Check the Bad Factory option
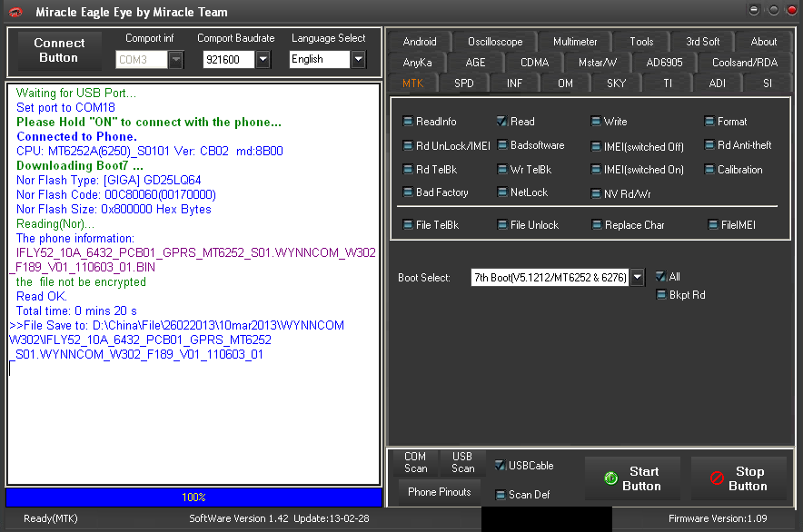The image size is (803, 532). [408, 192]
